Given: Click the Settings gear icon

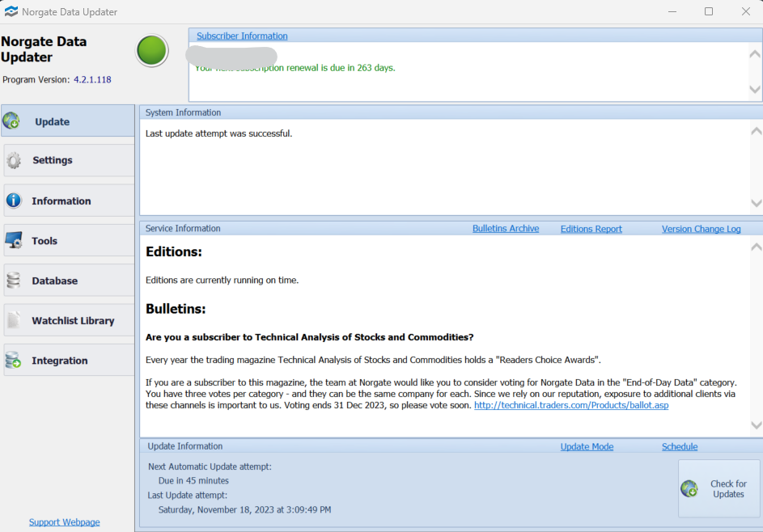Looking at the screenshot, I should pyautogui.click(x=14, y=160).
